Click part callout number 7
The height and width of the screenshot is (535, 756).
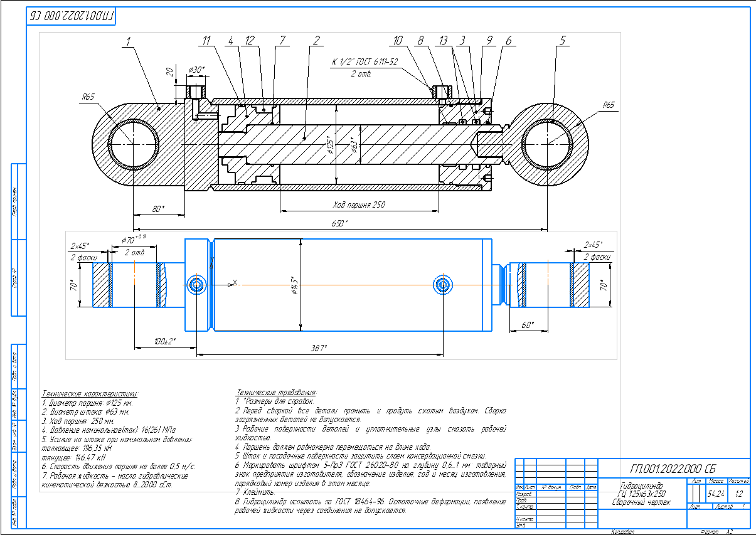(x=282, y=41)
